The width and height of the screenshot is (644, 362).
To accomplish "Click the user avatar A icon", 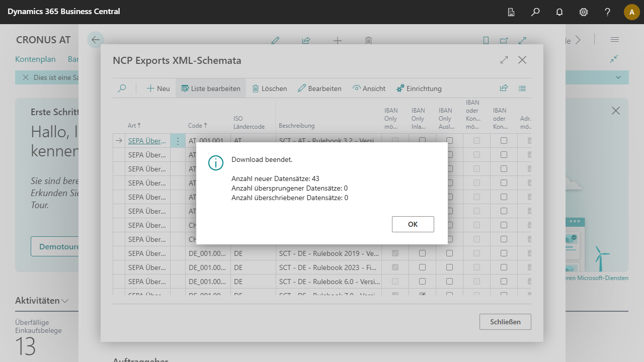I will [x=631, y=12].
